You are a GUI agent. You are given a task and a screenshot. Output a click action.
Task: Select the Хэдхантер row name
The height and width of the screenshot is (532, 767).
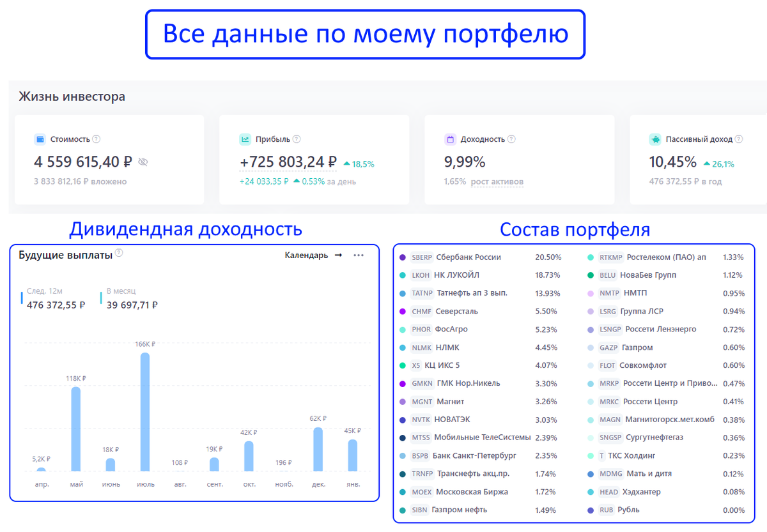point(642,492)
